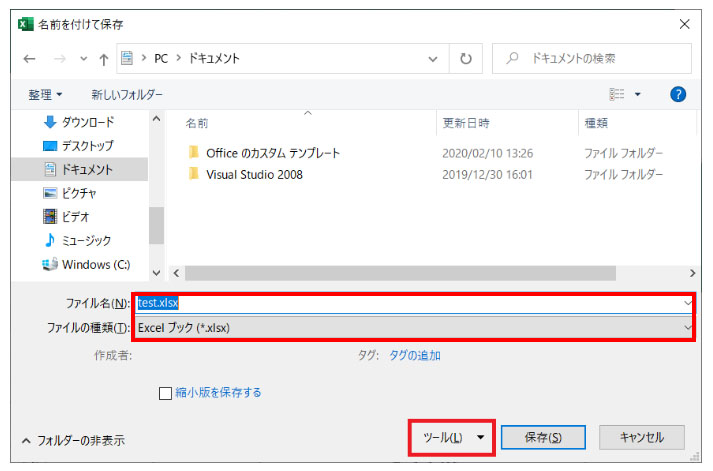Change view layout icon
713x471 pixels.
(618, 94)
